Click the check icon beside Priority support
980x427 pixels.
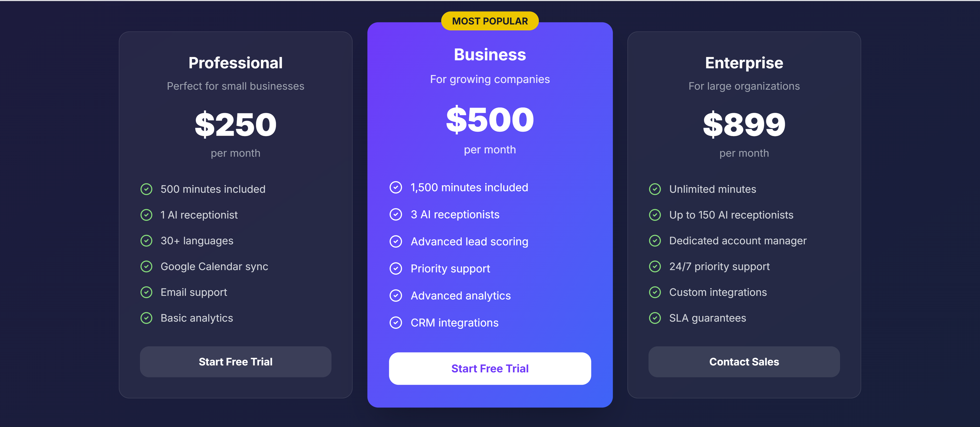coord(396,269)
